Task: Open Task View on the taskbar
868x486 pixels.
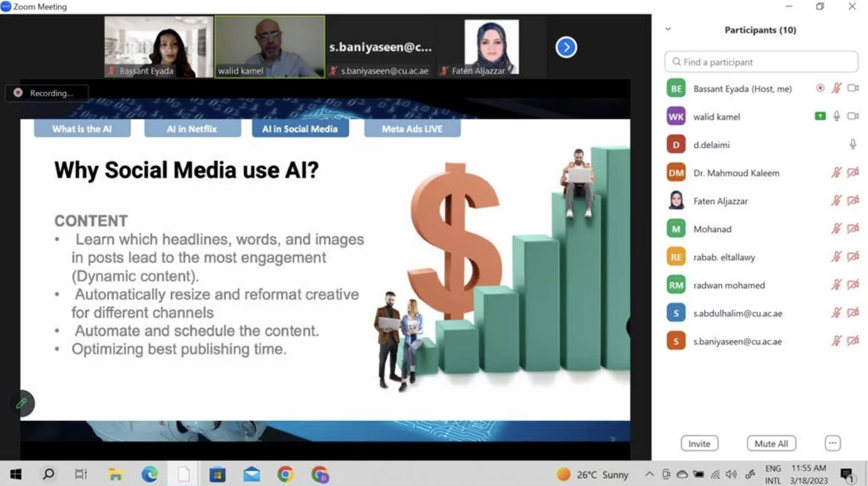Action: pyautogui.click(x=81, y=474)
